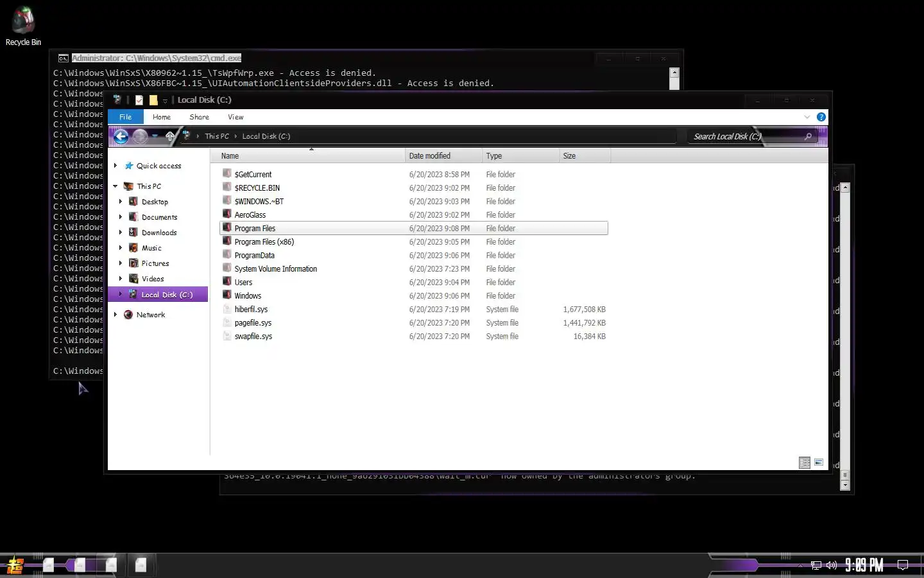Go up one level with Up arrow

[x=170, y=136]
